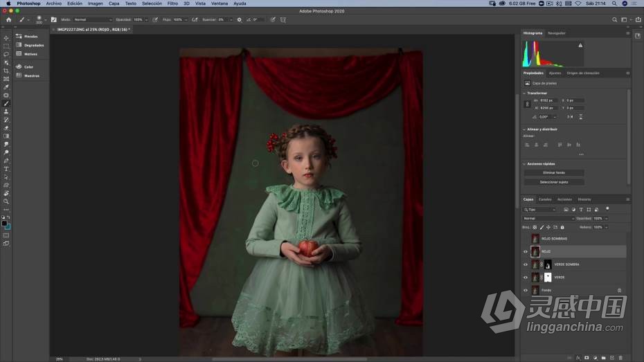Toggle lock transparent pixels
The width and height of the screenshot is (644, 362).
[535, 228]
